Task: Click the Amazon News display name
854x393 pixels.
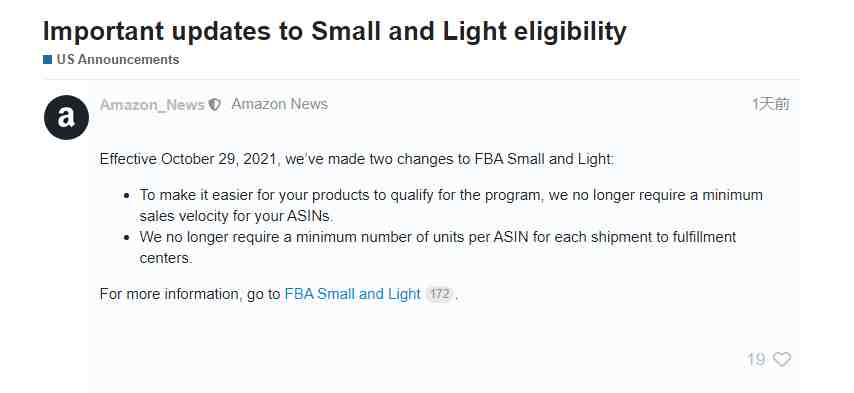Action: pos(279,104)
